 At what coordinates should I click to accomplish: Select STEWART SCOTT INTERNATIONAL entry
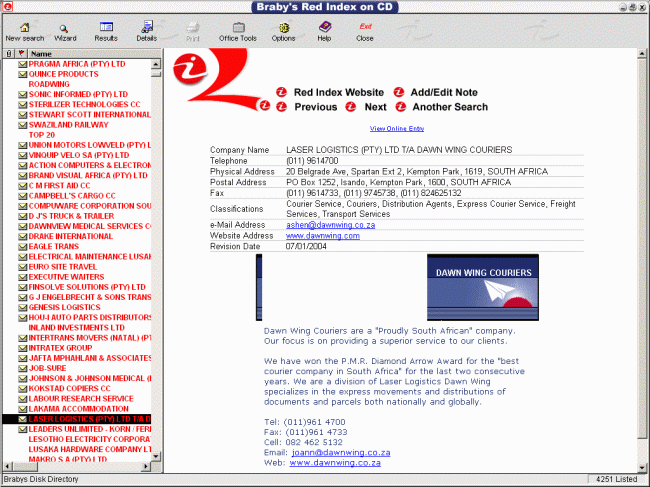click(x=90, y=115)
